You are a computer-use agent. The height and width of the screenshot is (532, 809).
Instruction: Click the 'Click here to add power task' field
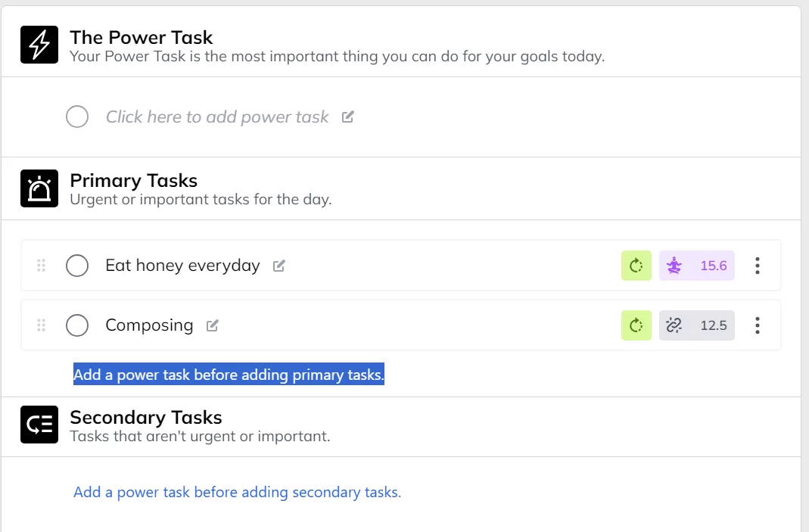pyautogui.click(x=217, y=117)
